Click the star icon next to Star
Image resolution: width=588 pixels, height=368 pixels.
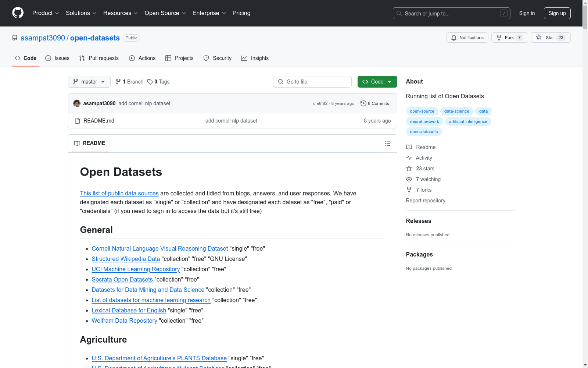(539, 37)
